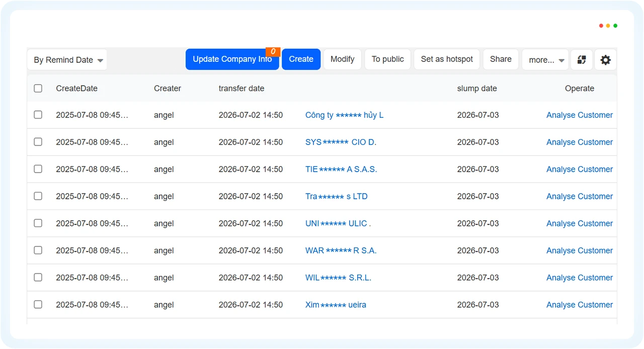Check the row for UNI ****** ULIC
644x349 pixels.
[x=38, y=224]
